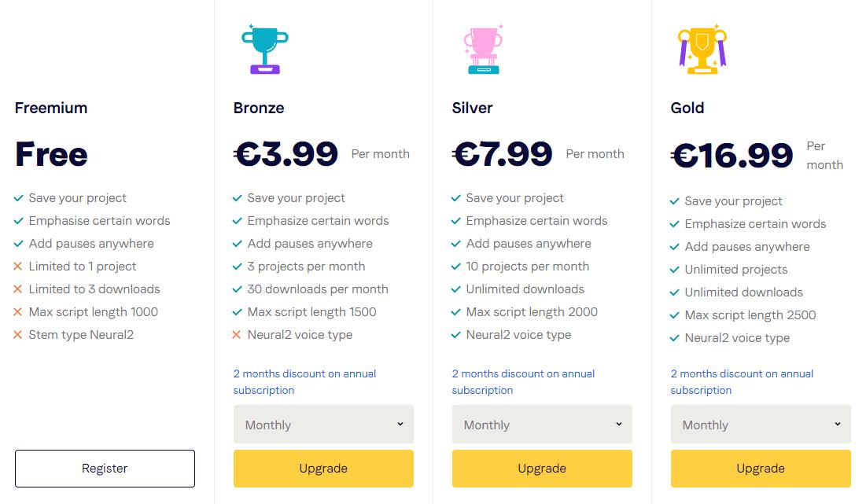866x504 pixels.
Task: Click the check beside Silver 'Unlimited downloads'
Action: 455,289
